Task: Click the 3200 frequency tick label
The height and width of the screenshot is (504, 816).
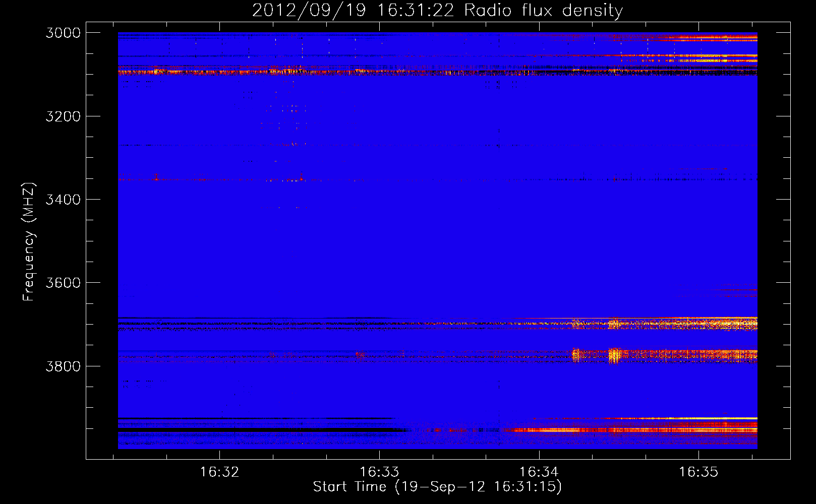Action: (63, 116)
